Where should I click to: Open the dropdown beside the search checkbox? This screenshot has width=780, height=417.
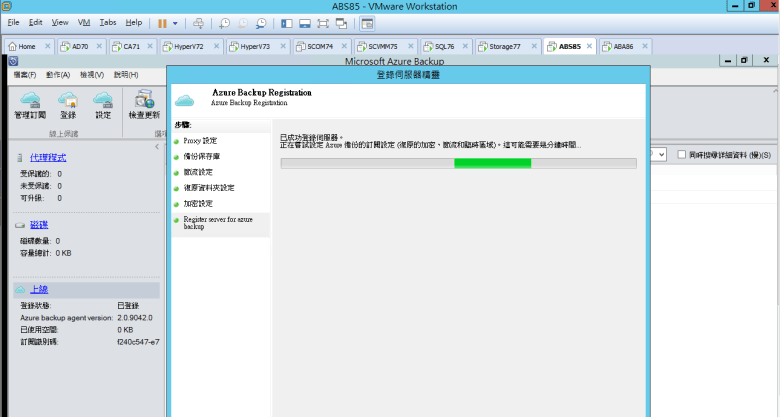661,155
